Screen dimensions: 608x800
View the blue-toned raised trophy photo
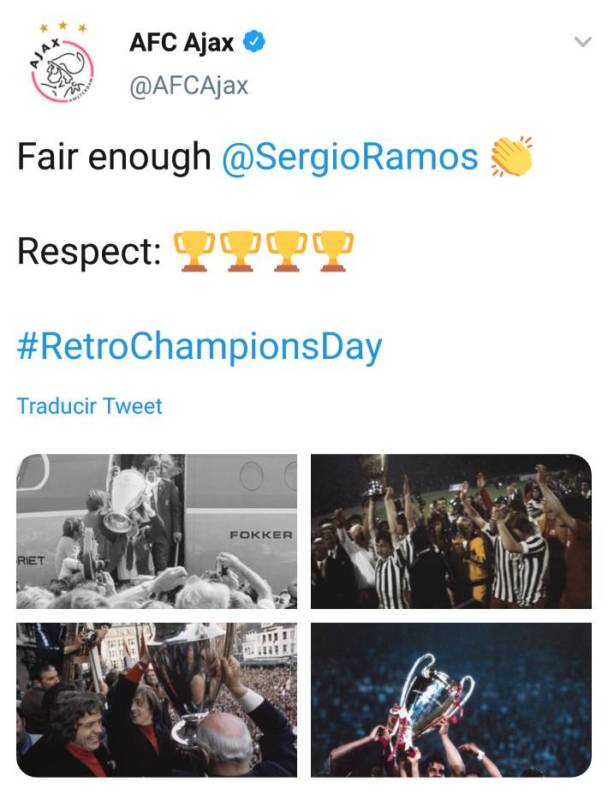450,699
